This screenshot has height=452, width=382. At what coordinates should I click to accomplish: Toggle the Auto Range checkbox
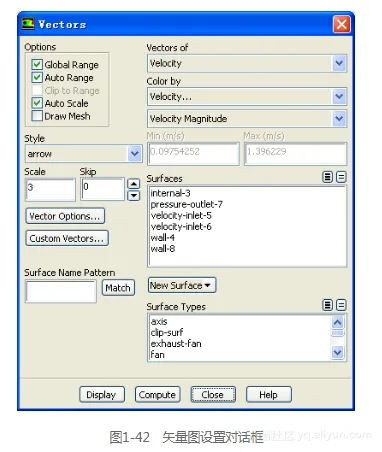[x=37, y=77]
